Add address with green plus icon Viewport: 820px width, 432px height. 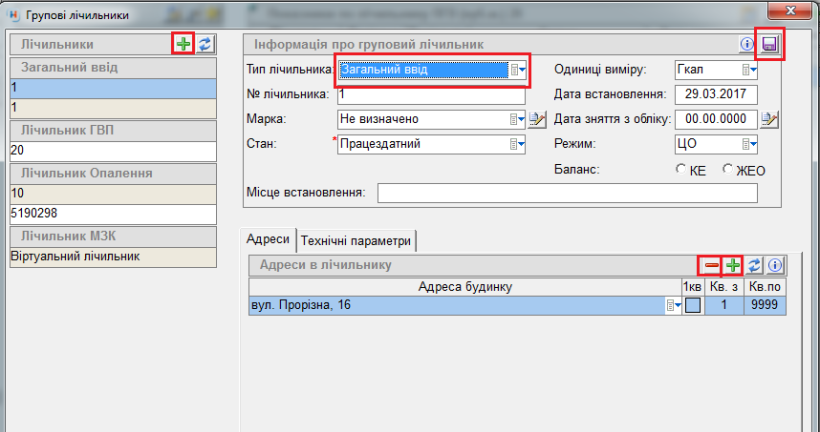(x=733, y=266)
